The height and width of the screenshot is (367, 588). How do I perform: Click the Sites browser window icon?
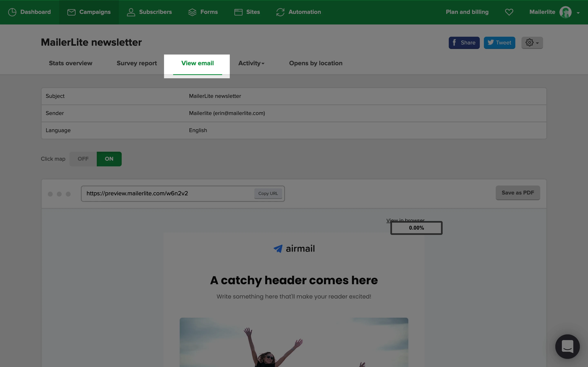pos(238,12)
